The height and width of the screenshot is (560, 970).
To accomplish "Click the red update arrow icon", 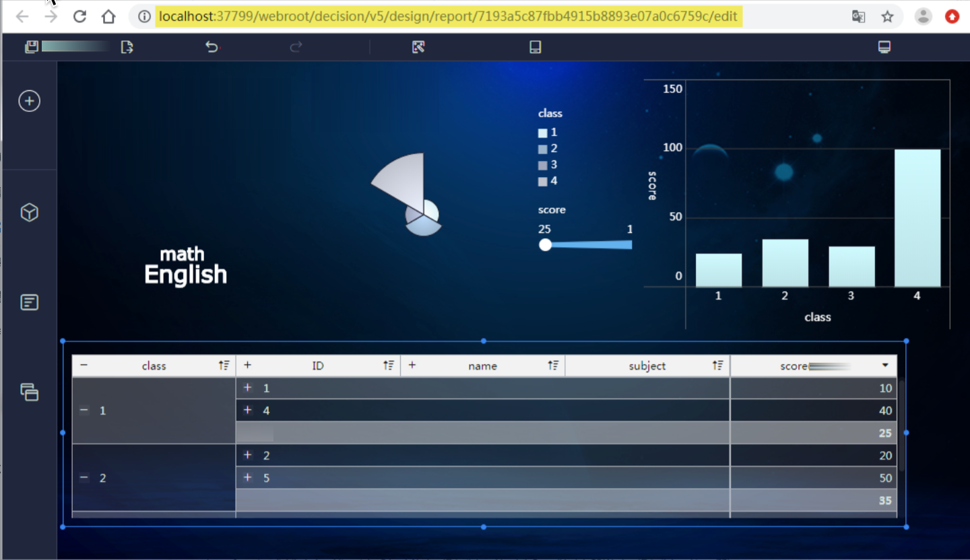I will pyautogui.click(x=952, y=17).
